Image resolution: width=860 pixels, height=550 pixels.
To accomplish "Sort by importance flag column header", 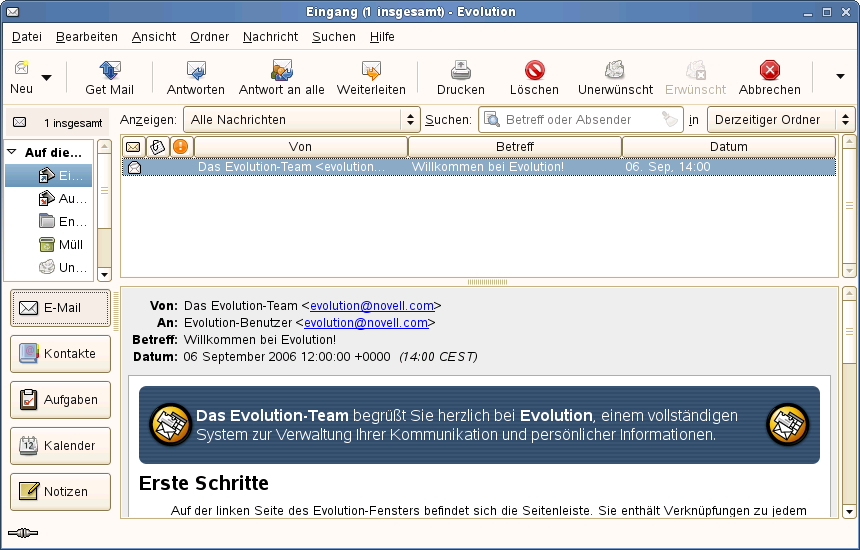I will [x=180, y=147].
